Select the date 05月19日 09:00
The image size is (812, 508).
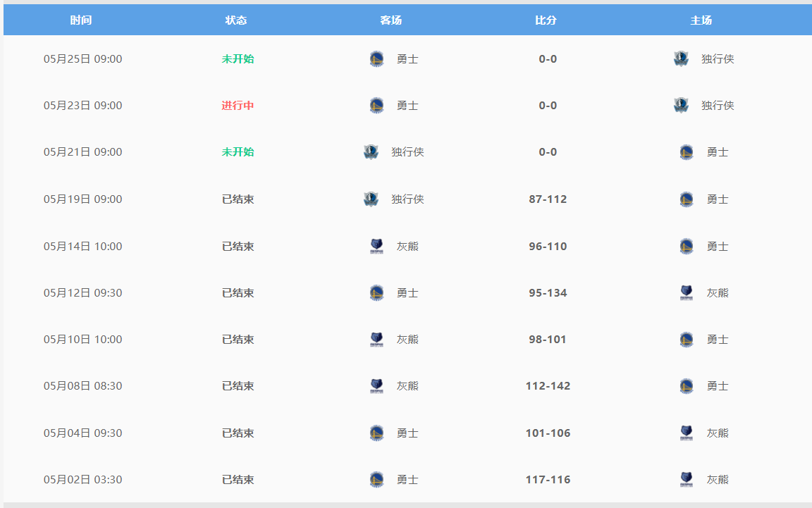(x=83, y=199)
